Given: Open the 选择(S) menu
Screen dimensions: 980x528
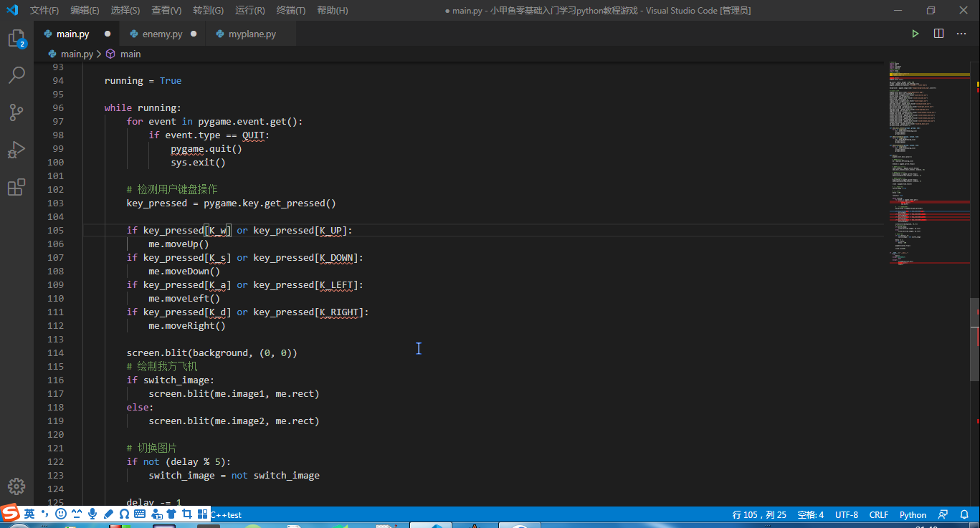Looking at the screenshot, I should tap(125, 10).
